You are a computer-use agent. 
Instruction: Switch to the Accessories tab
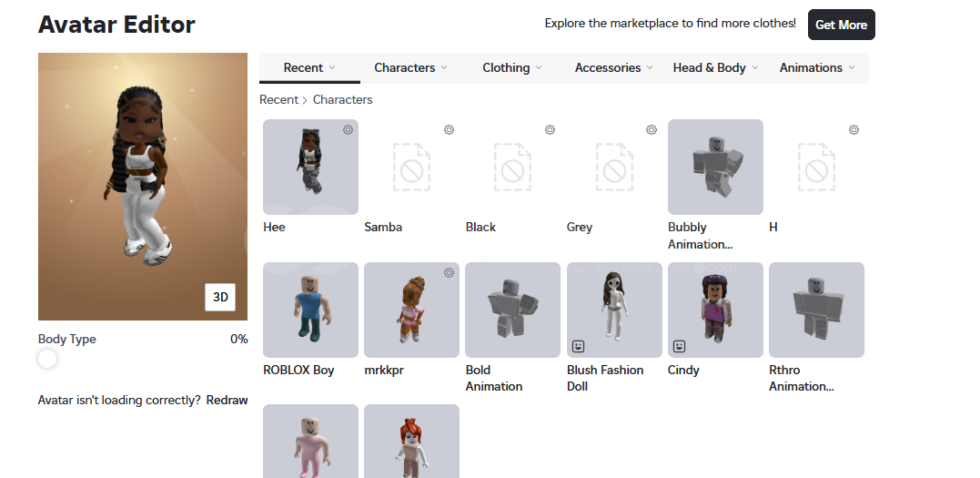613,67
